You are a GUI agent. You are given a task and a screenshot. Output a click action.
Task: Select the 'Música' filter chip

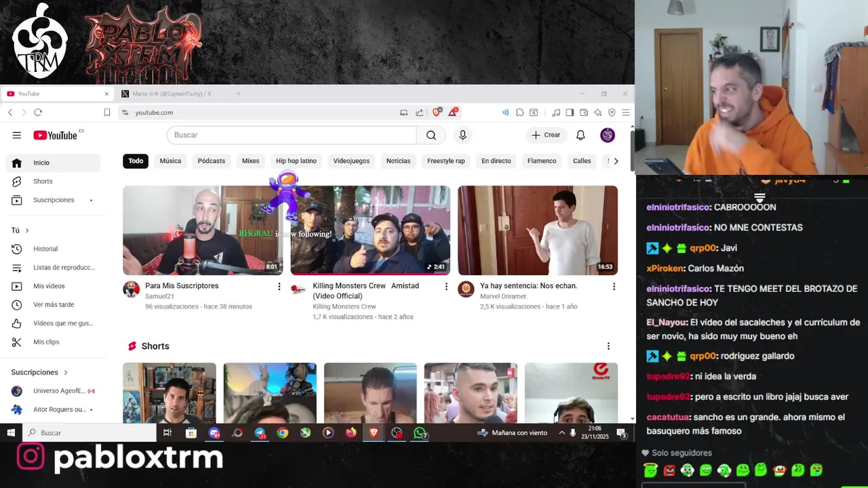coord(170,161)
